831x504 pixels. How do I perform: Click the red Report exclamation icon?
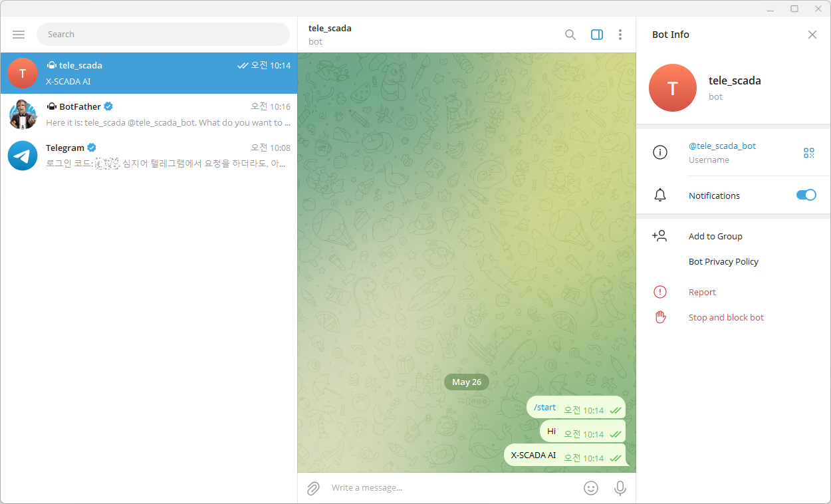660,292
